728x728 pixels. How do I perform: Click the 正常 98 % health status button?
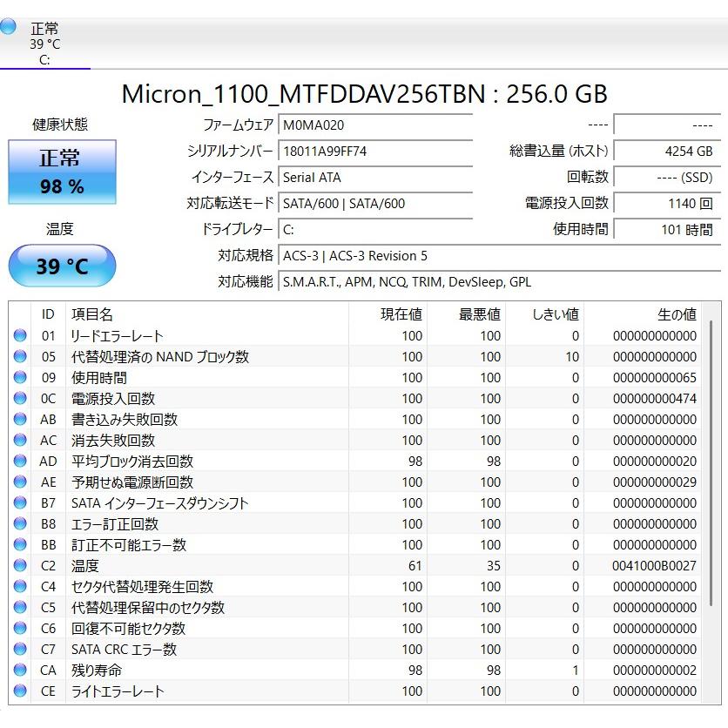[62, 172]
